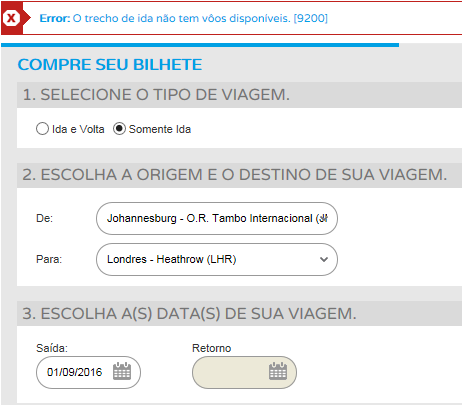Image resolution: width=463 pixels, height=406 pixels.
Task: Click the Ida e Volta label text
Action: point(78,129)
